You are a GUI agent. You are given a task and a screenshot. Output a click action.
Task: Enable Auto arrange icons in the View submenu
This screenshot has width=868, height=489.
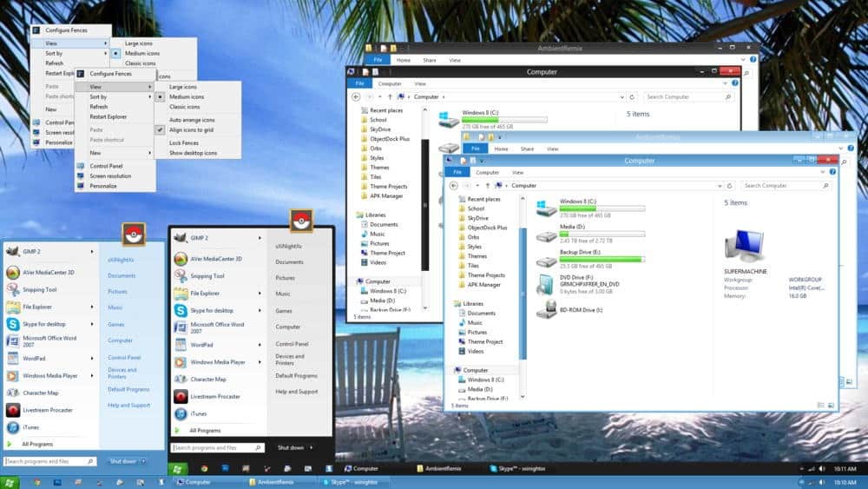click(x=192, y=119)
